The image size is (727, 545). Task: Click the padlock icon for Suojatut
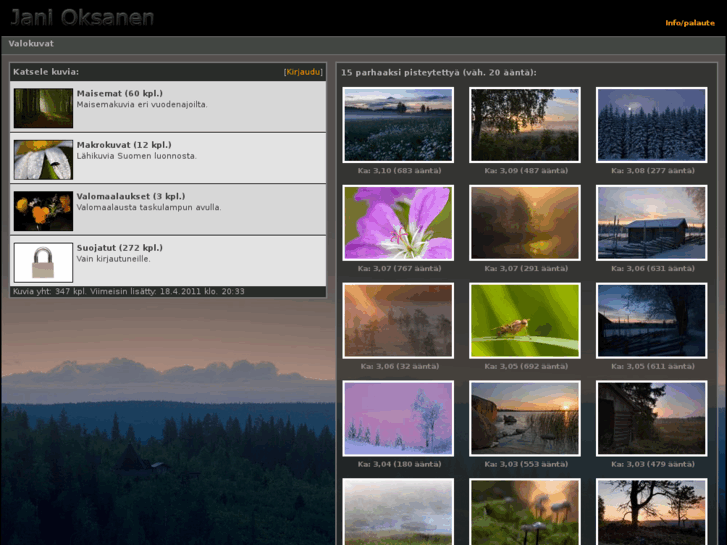click(x=43, y=263)
